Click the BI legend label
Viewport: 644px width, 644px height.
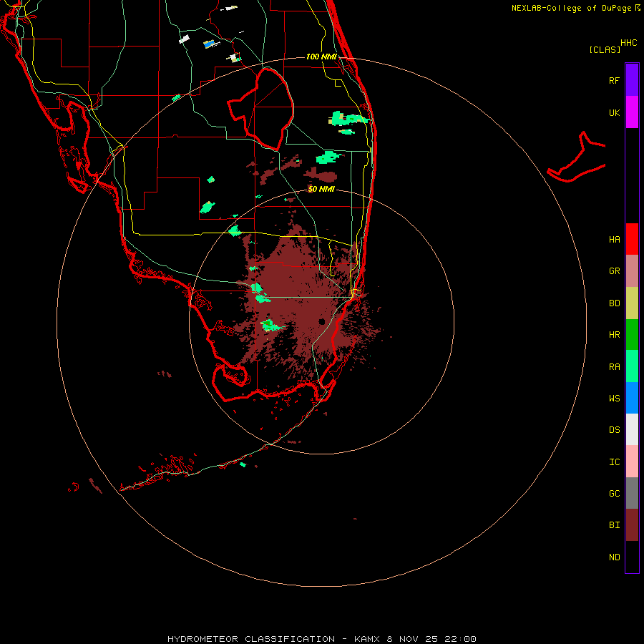pos(614,525)
